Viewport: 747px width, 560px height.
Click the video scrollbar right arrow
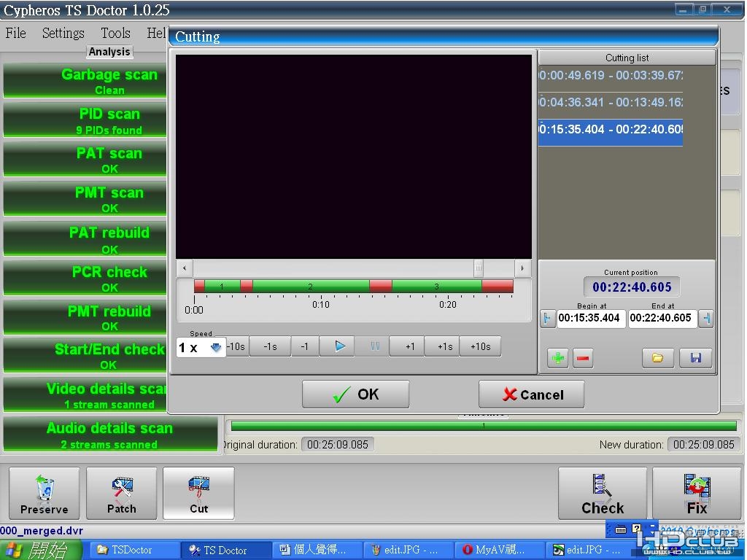point(522,268)
